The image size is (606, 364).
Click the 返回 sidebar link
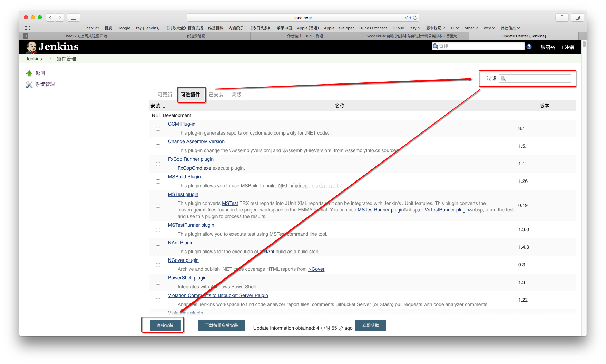click(40, 73)
